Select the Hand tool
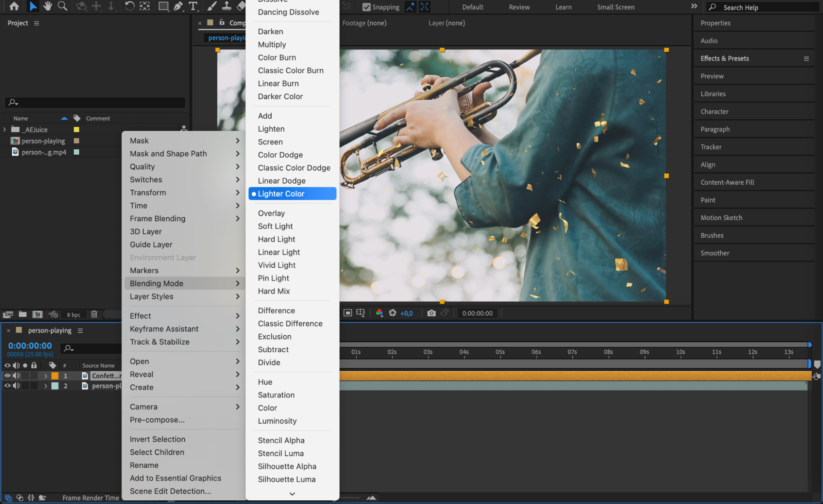The width and height of the screenshot is (823, 504). [48, 6]
